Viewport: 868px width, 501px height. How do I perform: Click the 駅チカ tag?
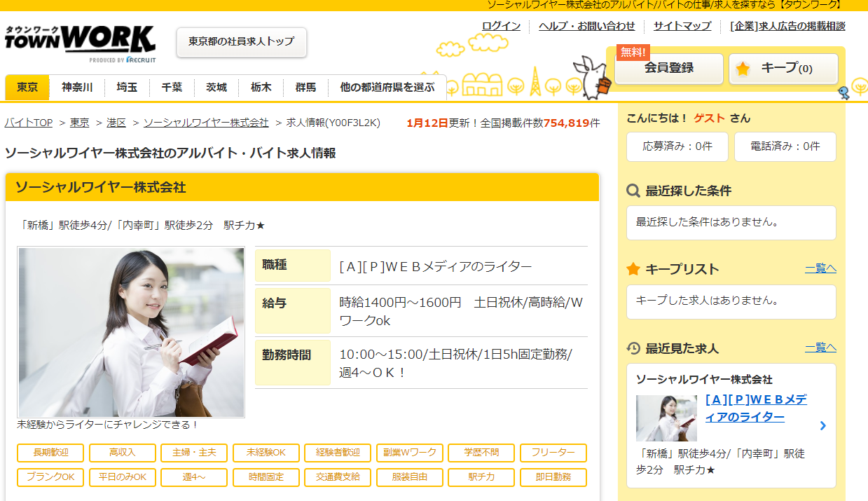[x=481, y=477]
